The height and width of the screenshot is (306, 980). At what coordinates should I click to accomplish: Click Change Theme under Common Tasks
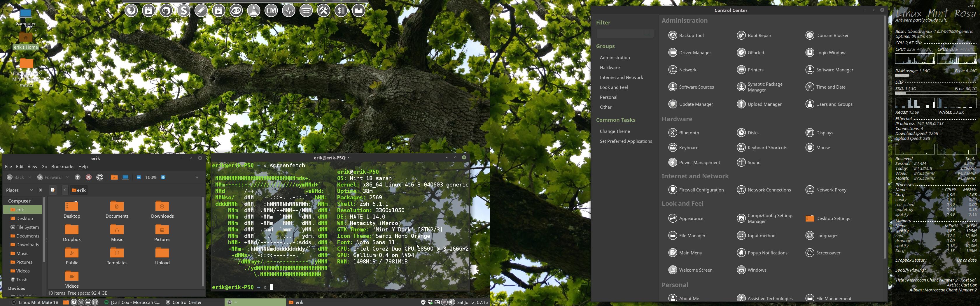(x=615, y=131)
